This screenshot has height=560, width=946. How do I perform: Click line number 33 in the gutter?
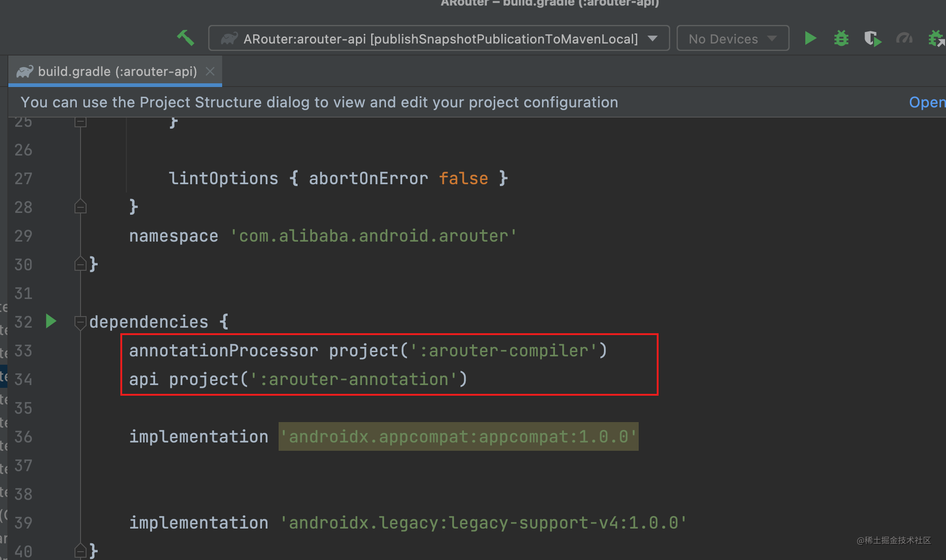23,350
